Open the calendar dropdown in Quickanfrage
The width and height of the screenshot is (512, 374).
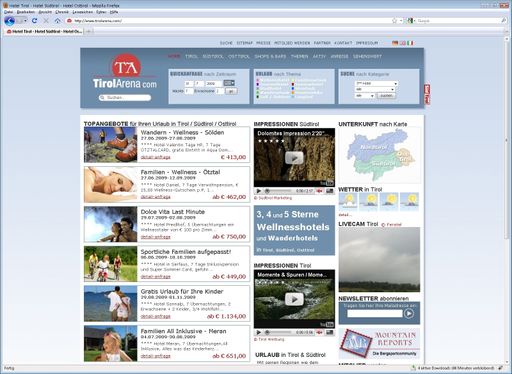click(229, 83)
